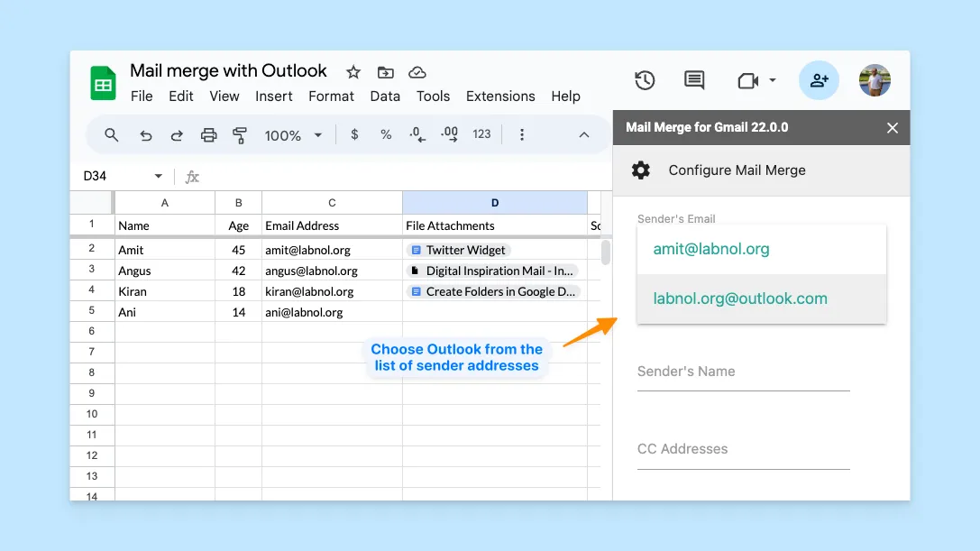Click the blue Share button with person icon

[x=819, y=80]
